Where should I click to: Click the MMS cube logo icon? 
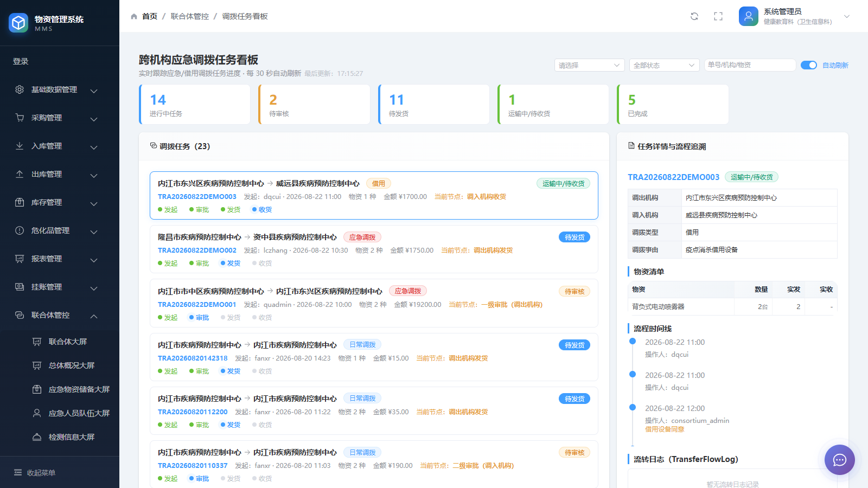pos(18,23)
